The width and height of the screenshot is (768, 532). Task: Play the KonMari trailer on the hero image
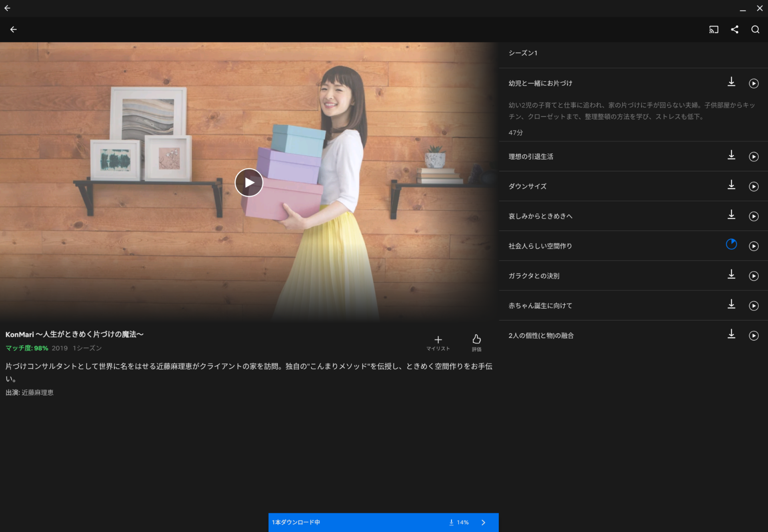(x=249, y=182)
